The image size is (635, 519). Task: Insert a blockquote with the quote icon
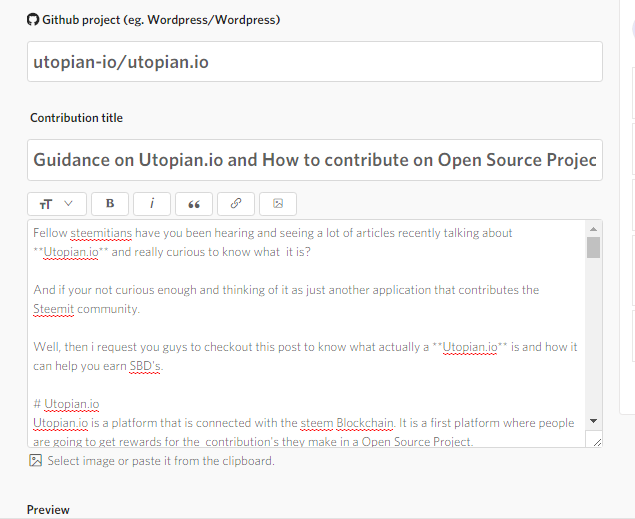pyautogui.click(x=194, y=204)
